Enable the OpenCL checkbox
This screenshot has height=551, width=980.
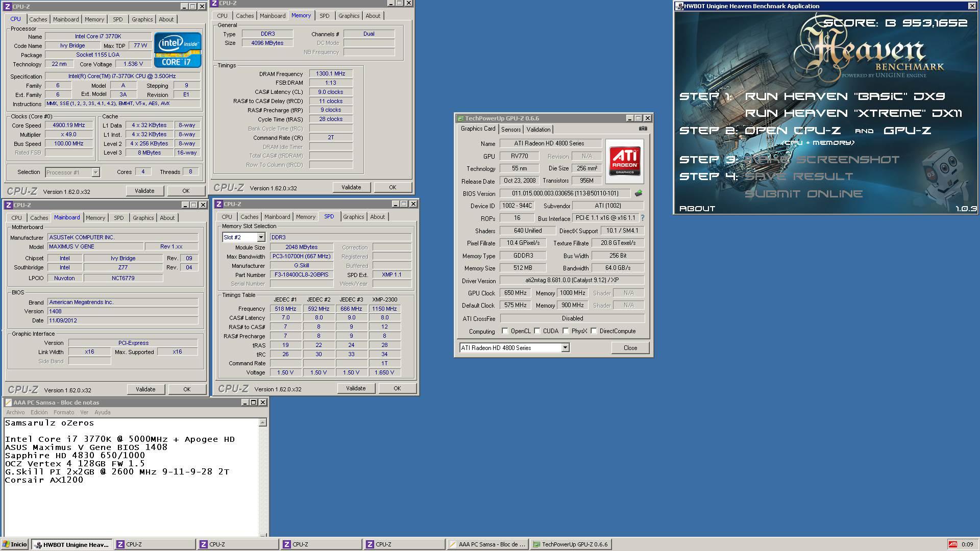pyautogui.click(x=505, y=331)
